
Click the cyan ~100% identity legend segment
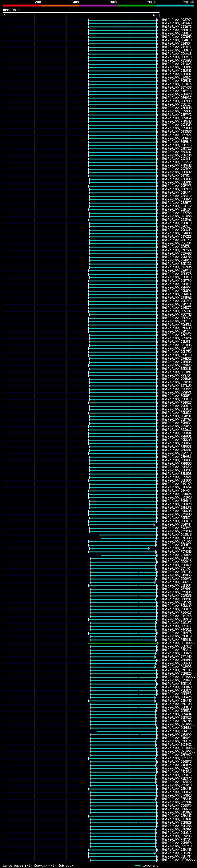click(175, 6)
